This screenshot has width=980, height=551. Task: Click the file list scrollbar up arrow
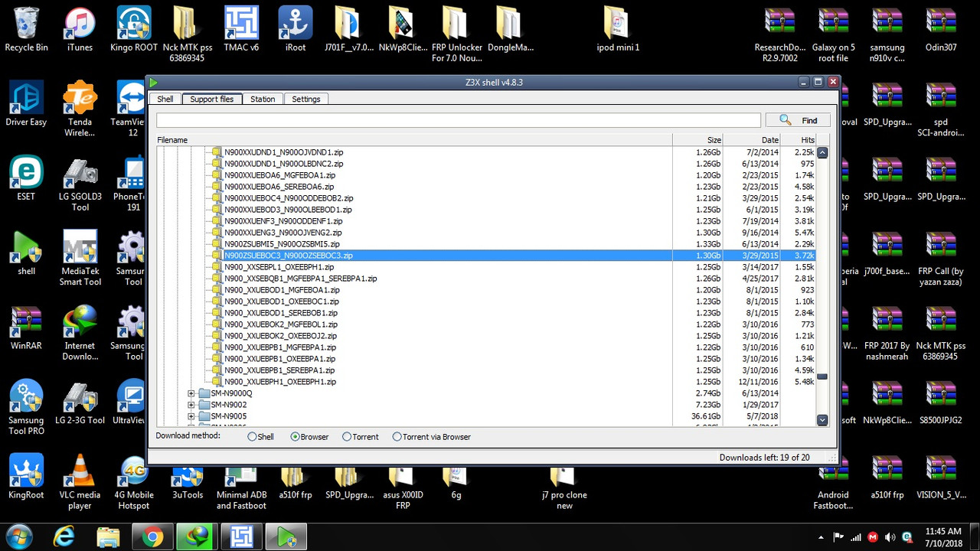[x=822, y=152]
